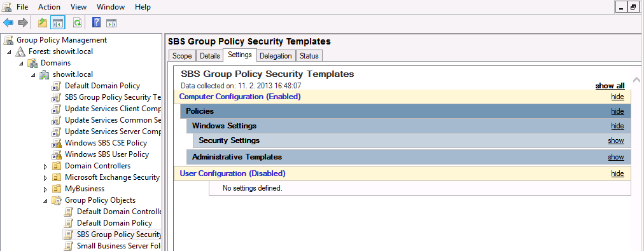The height and width of the screenshot is (251, 644).
Task: Collapse the Group Policy Objects node
Action: pos(45,201)
